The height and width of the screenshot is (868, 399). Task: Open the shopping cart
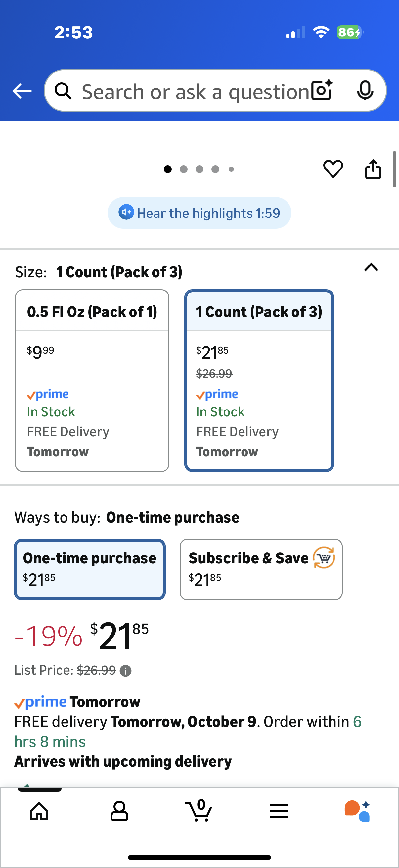pyautogui.click(x=199, y=810)
